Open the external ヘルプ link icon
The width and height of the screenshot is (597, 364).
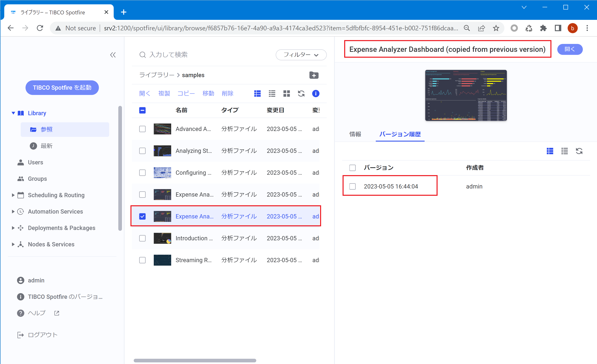pos(57,313)
